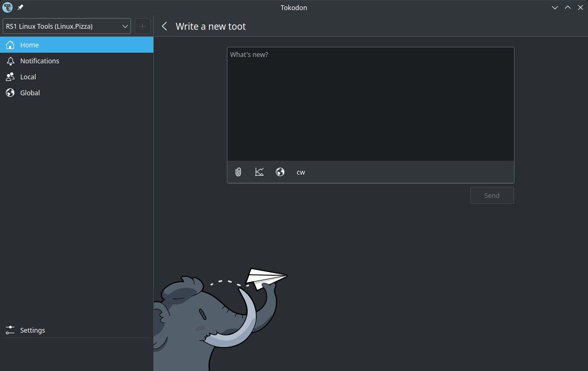The width and height of the screenshot is (588, 371).
Task: Open Notifications in the sidebar
Action: [x=77, y=61]
